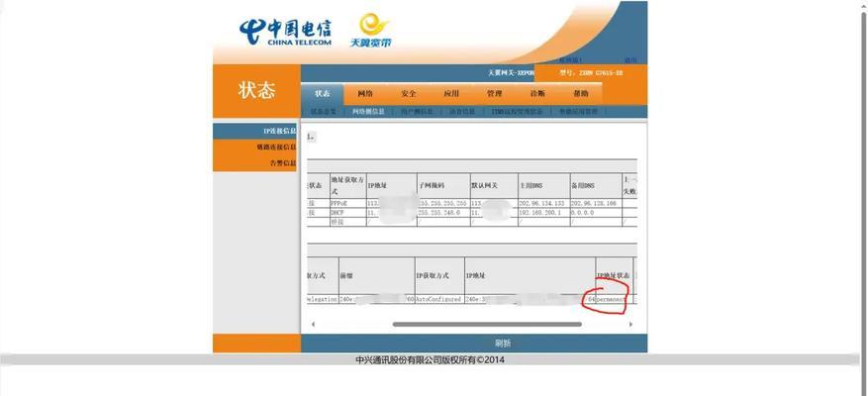This screenshot has height=396, width=868.
Task: Click the horizontal scrollbar left arrow
Action: 313,324
